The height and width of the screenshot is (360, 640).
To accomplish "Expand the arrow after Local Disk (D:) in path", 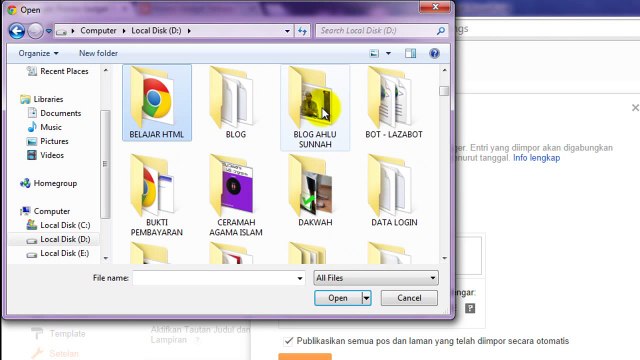I will (189, 31).
